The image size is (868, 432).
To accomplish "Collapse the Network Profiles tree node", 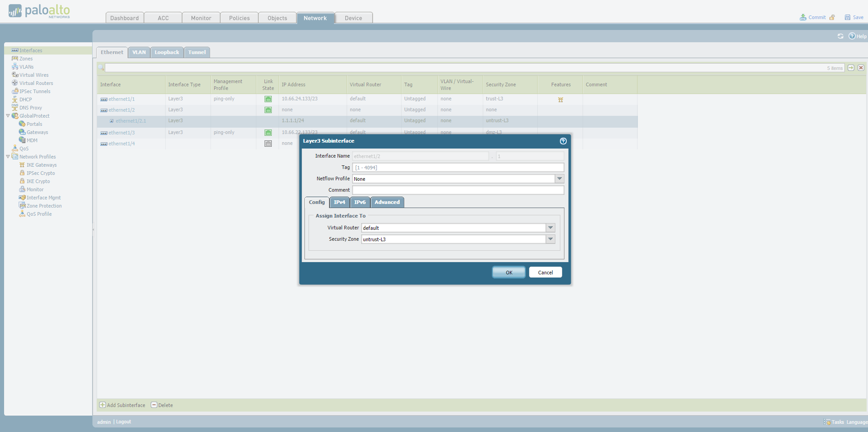I will tap(8, 157).
